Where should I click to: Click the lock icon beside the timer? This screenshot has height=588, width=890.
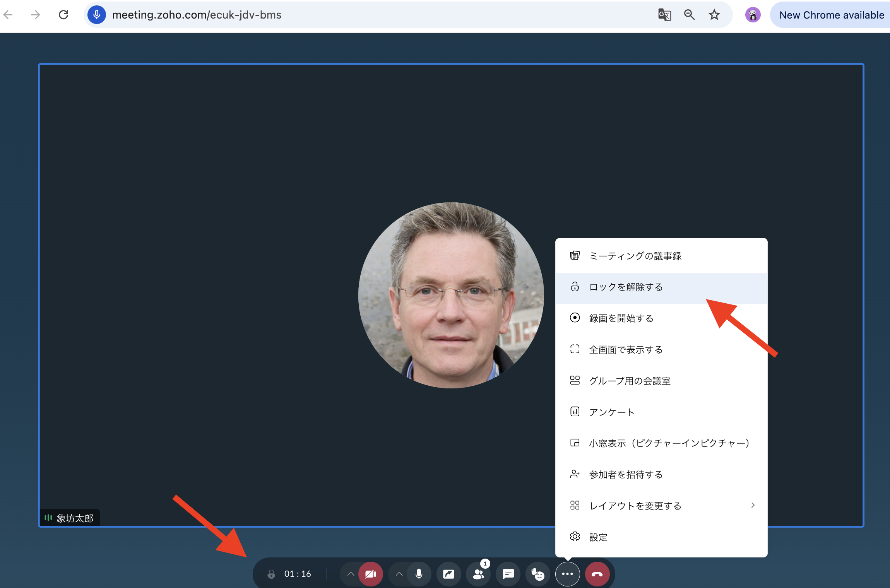click(x=271, y=574)
